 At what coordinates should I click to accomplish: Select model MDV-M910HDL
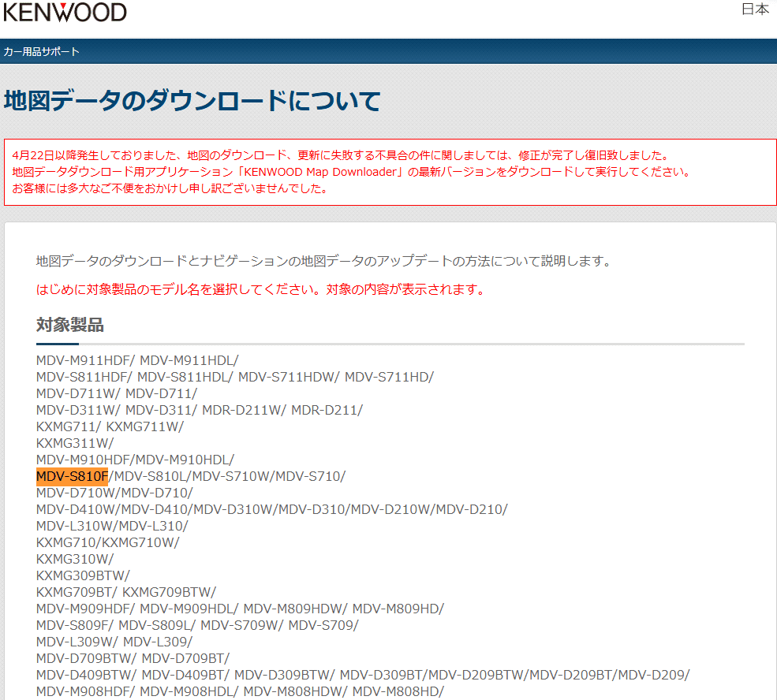[x=182, y=460]
